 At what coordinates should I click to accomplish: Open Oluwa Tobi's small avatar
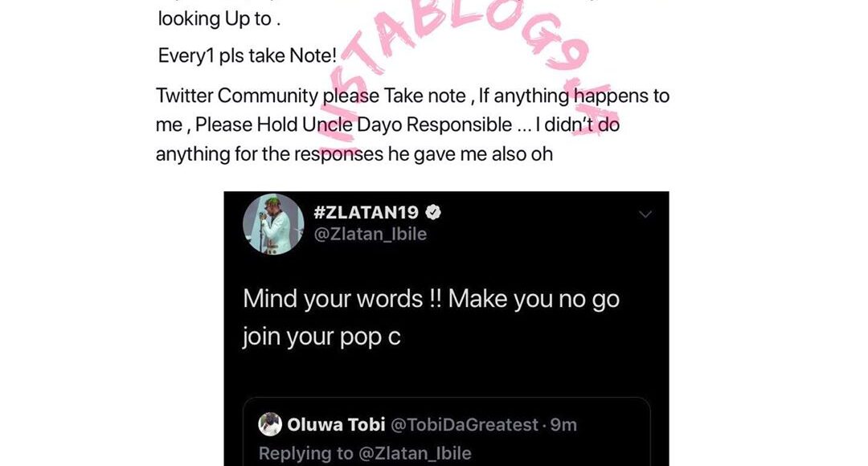(270, 424)
